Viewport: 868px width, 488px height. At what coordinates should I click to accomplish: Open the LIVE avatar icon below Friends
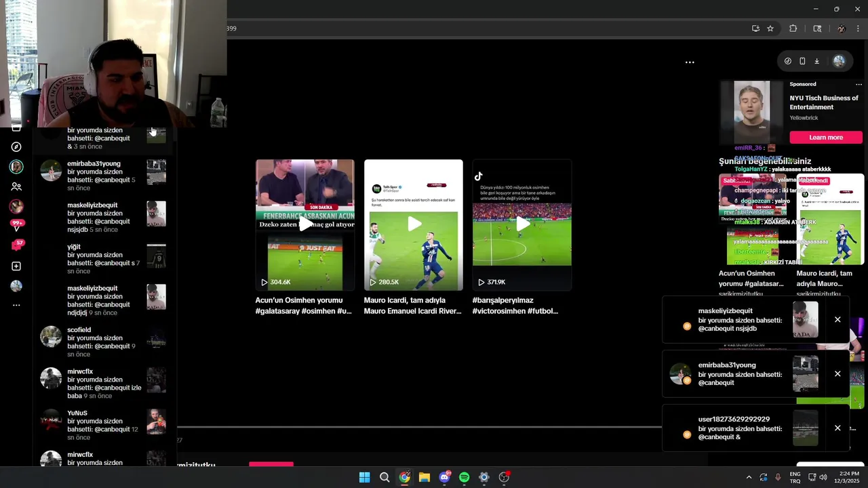click(16, 206)
